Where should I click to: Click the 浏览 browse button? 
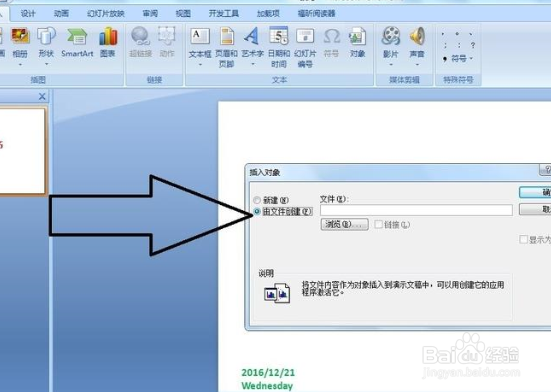(x=344, y=224)
